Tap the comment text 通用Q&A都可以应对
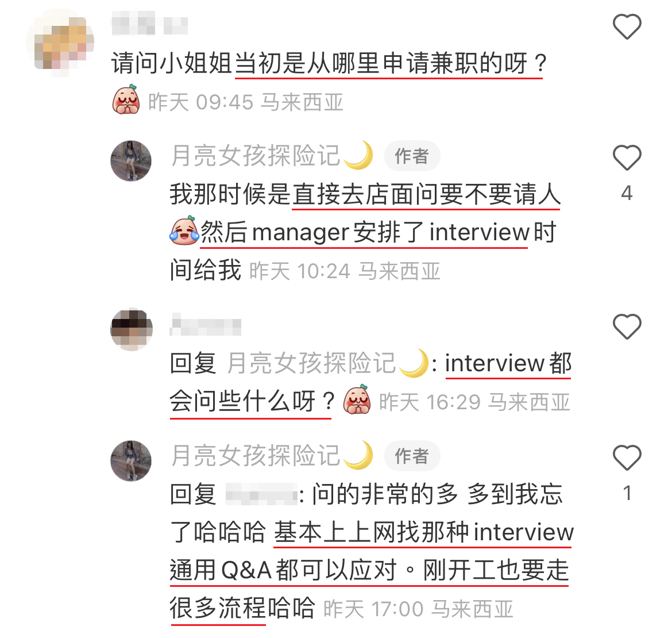The height and width of the screenshot is (638, 672). point(283,571)
